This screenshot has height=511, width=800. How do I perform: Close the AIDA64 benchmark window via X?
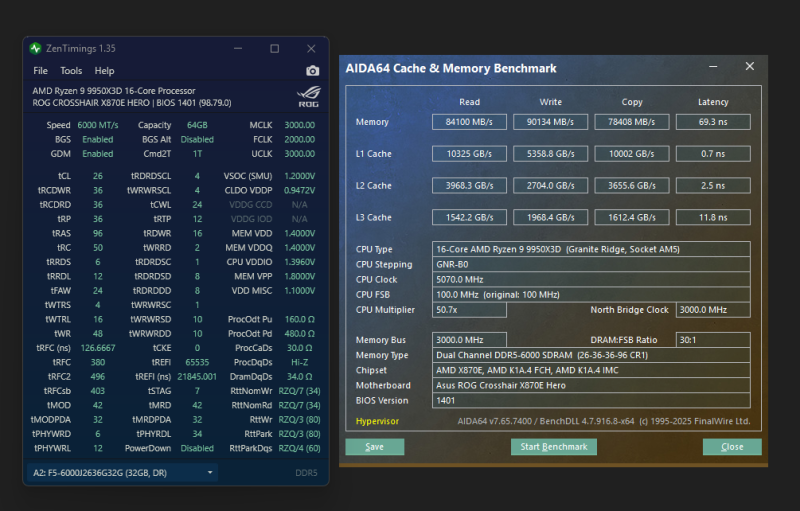tap(749, 66)
